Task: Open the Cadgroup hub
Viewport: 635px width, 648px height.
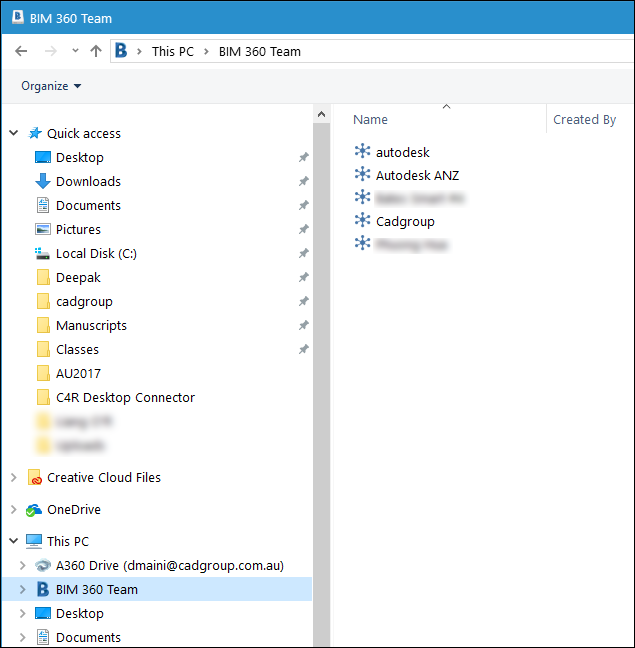Action: click(x=405, y=222)
